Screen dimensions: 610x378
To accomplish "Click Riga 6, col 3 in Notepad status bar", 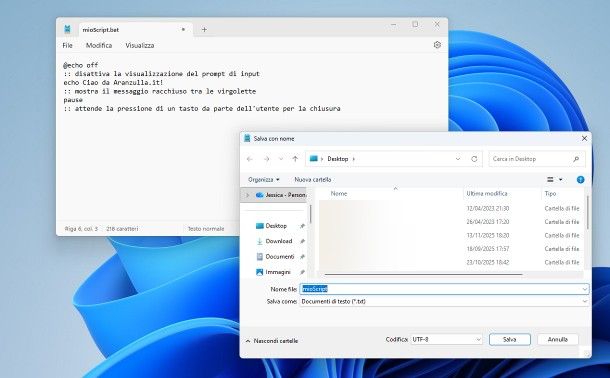I will 81,229.
